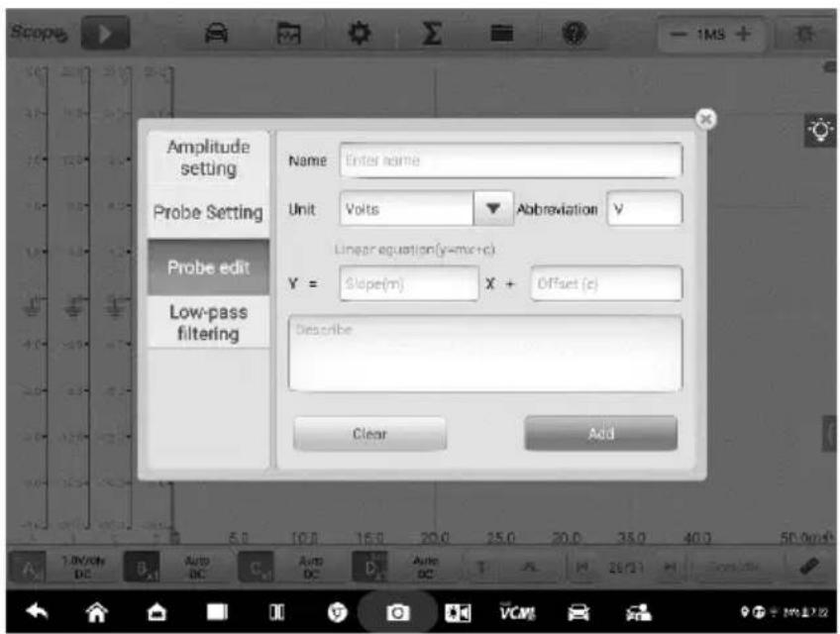
Task: Open the vehicle car icon in toolbar
Action: tap(216, 34)
